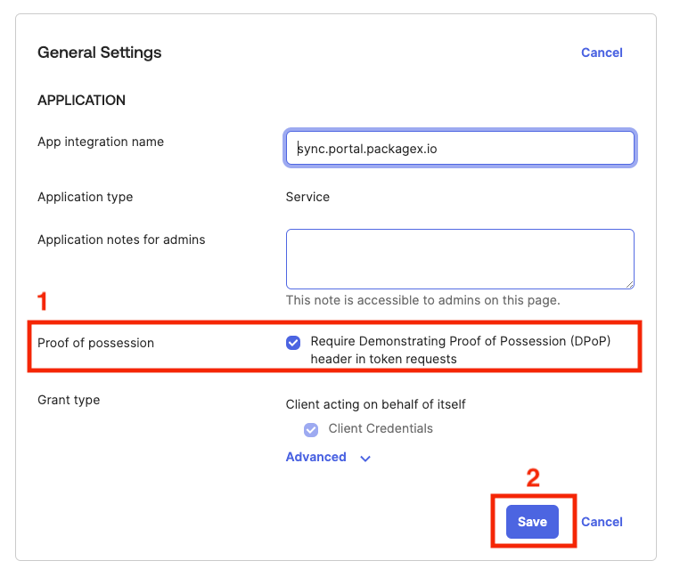This screenshot has height=577, width=688.
Task: Click the App integration name label
Action: pyautogui.click(x=101, y=142)
